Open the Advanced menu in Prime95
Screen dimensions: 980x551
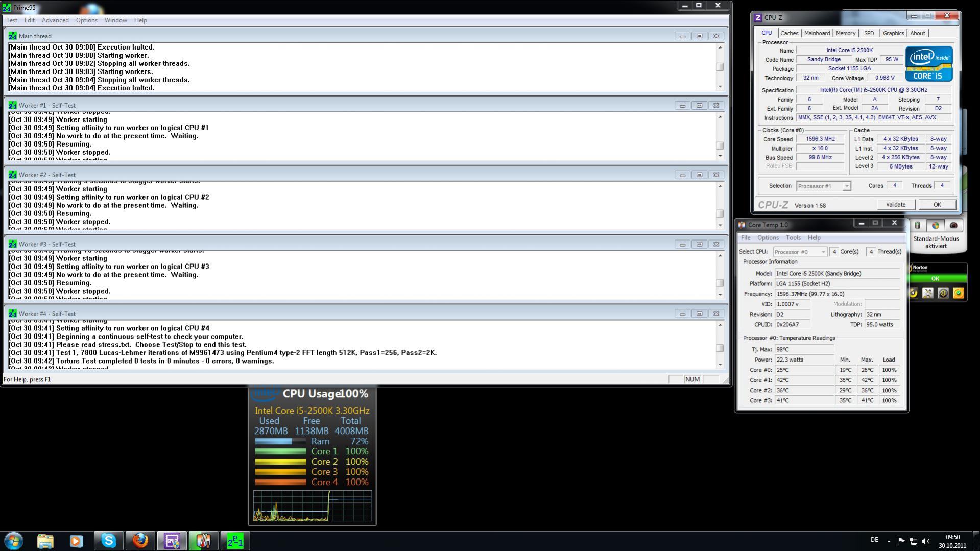click(55, 20)
